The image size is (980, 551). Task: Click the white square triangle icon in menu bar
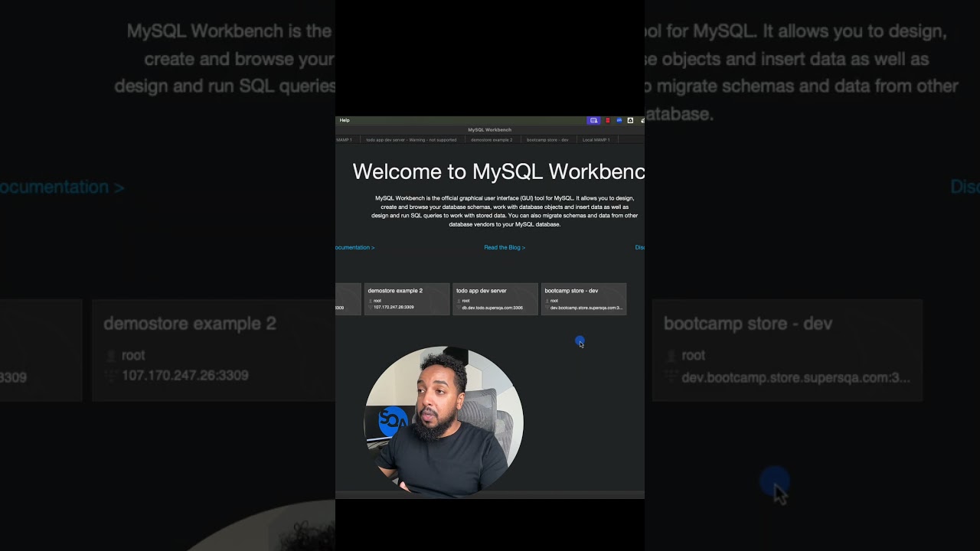click(x=630, y=120)
